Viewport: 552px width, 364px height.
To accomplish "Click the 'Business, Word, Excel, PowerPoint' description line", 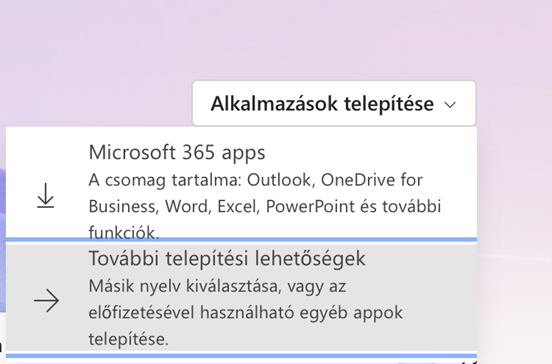I will [x=265, y=206].
